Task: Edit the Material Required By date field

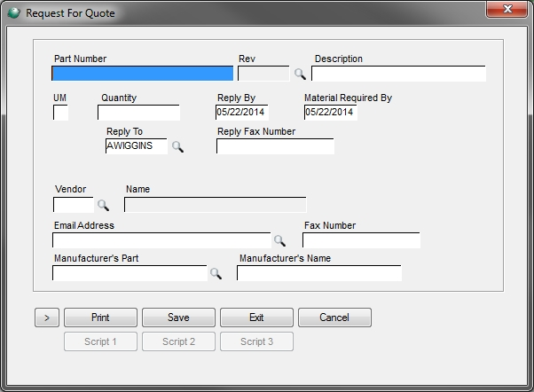Action: [x=330, y=113]
